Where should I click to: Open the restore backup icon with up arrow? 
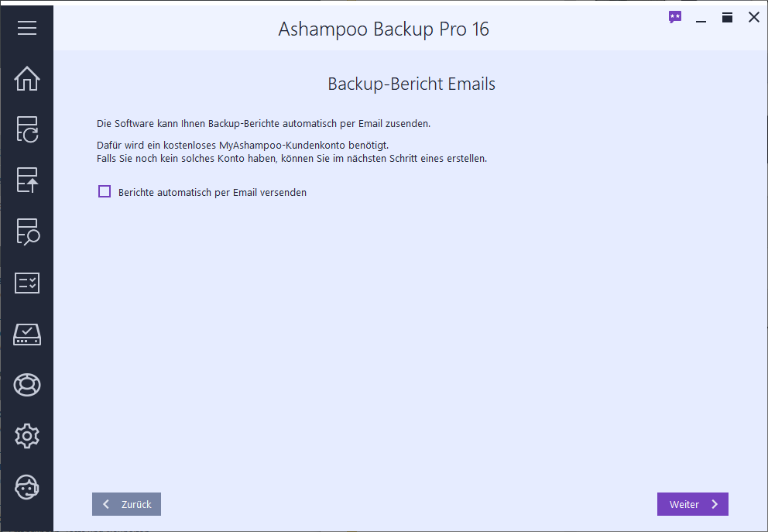[27, 180]
